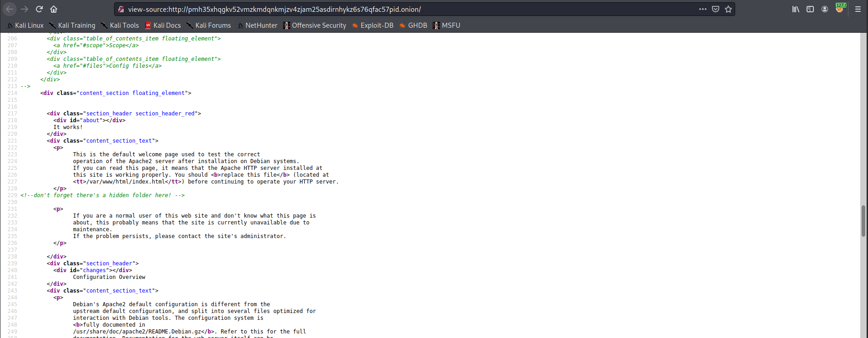
Task: Click the hidden folder comment on line 229
Action: 102,195
